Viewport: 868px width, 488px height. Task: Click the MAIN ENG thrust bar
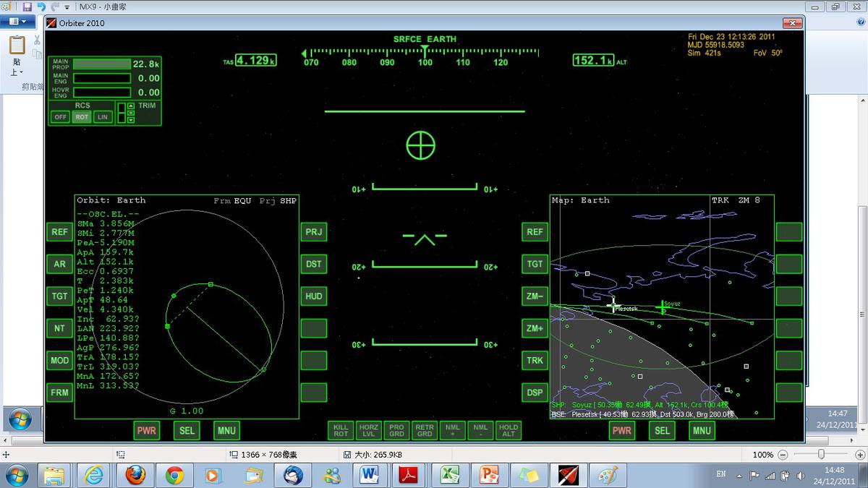tap(102, 78)
